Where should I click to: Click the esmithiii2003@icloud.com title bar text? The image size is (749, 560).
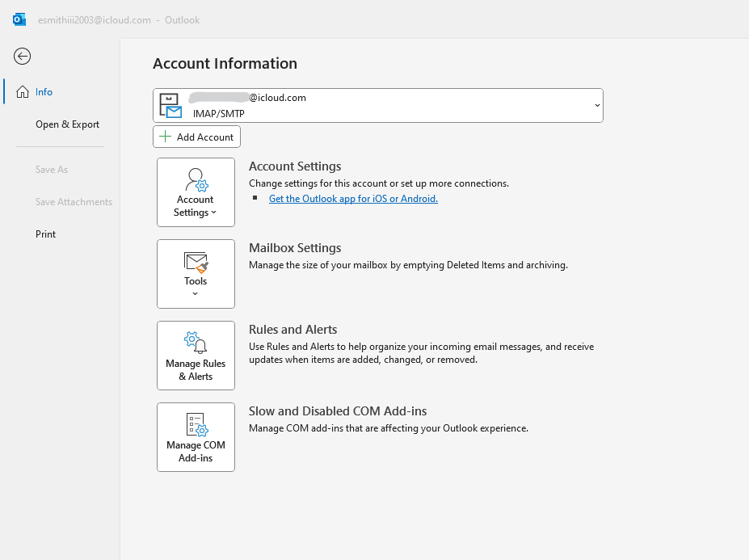[95, 20]
